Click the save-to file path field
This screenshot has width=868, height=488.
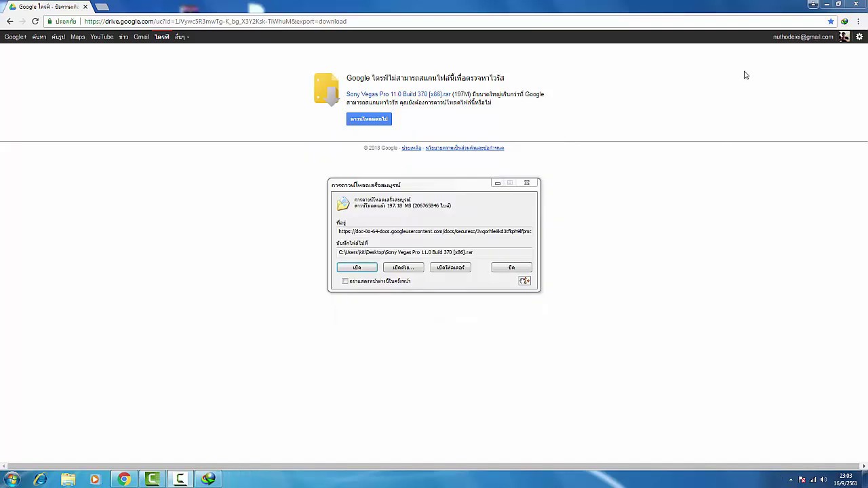click(x=434, y=252)
